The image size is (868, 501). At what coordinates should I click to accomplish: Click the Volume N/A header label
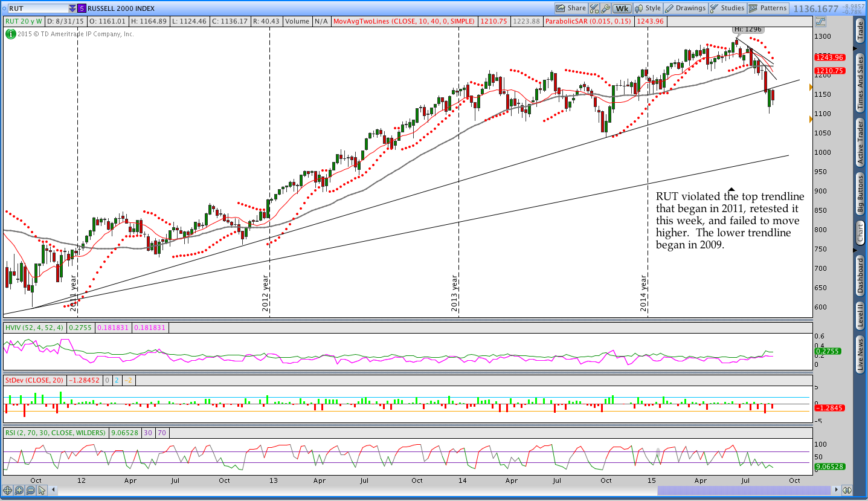coord(307,21)
